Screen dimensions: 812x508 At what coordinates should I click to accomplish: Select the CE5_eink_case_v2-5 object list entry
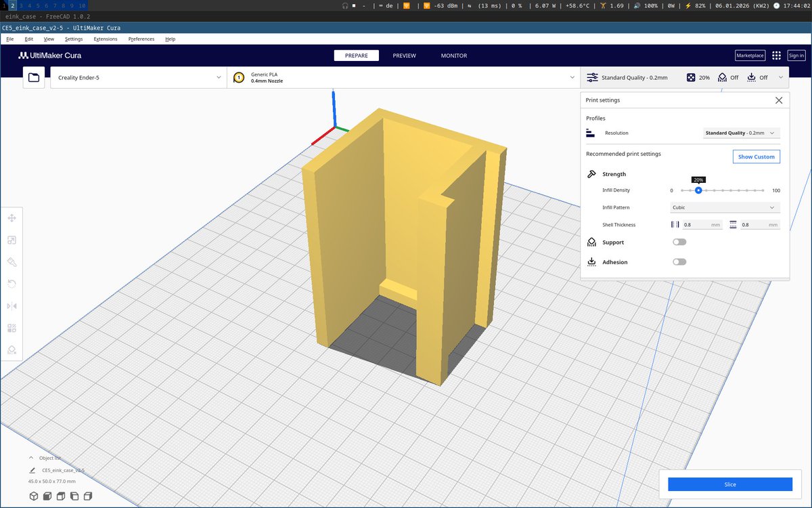pos(63,469)
